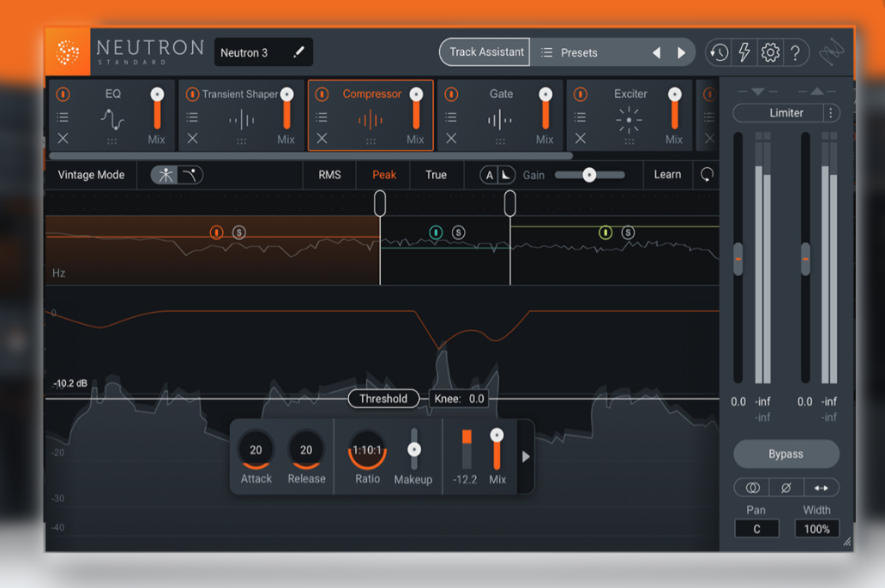Toggle the channel swap arrows icon
The width and height of the screenshot is (885, 588).
coord(821,488)
